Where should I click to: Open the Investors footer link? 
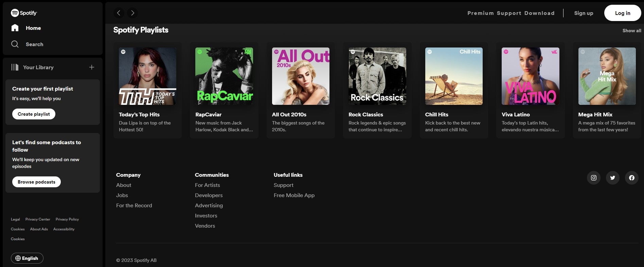click(x=206, y=216)
